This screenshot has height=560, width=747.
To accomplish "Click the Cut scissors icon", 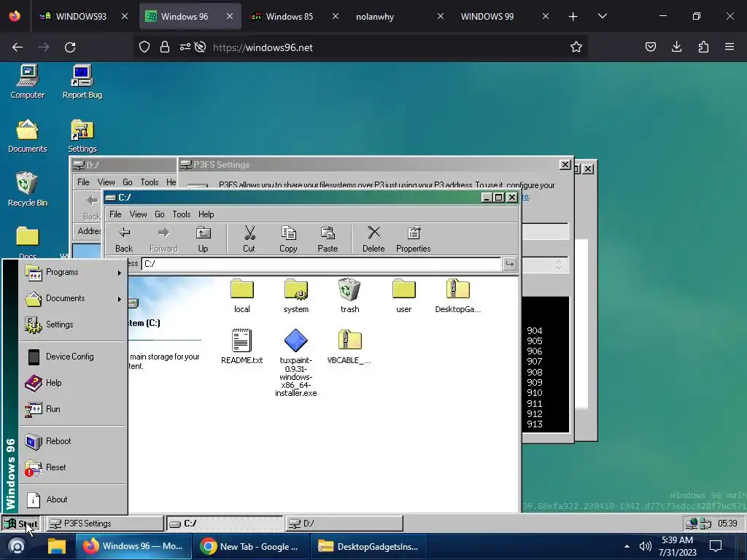I will click(x=249, y=239).
